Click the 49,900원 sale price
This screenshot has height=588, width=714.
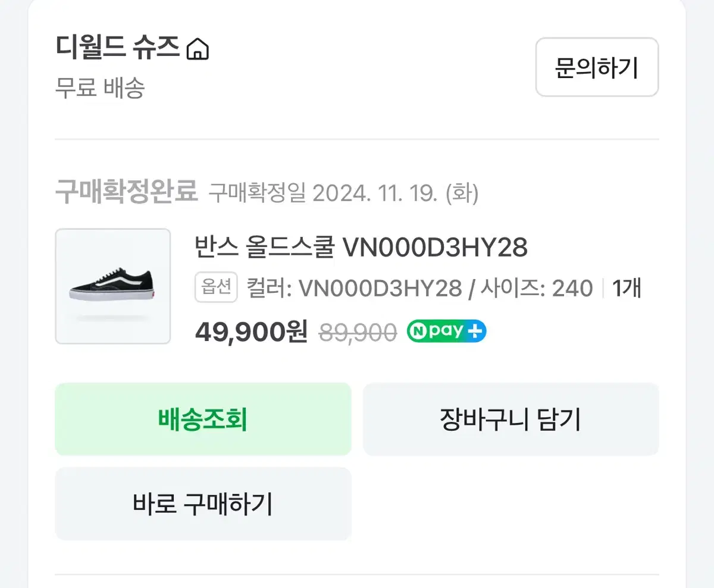[251, 331]
